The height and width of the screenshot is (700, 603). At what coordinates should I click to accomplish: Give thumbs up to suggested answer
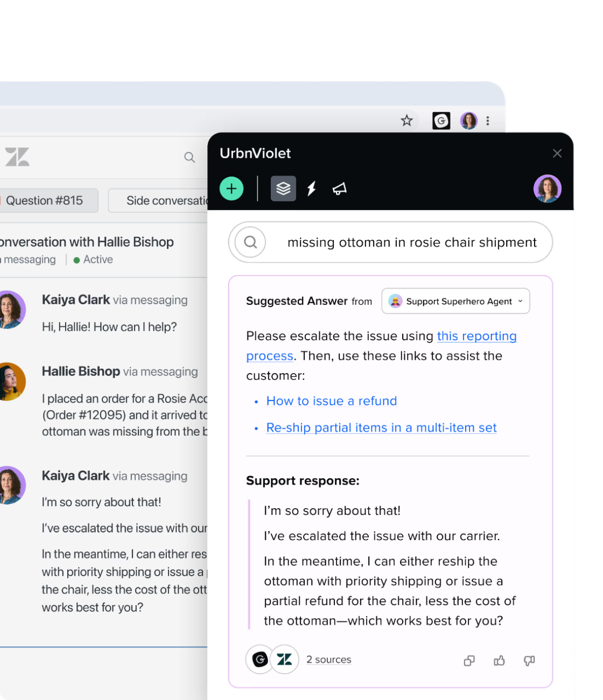[x=499, y=661]
